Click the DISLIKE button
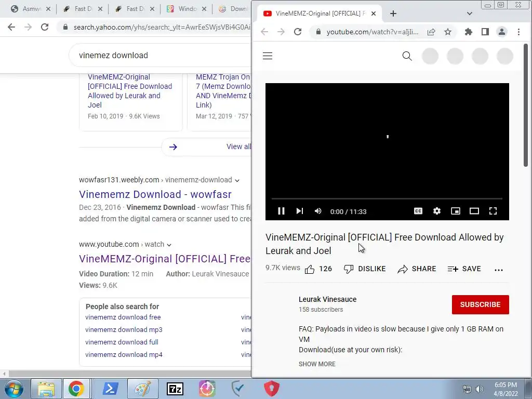This screenshot has height=399, width=532. tap(365, 269)
